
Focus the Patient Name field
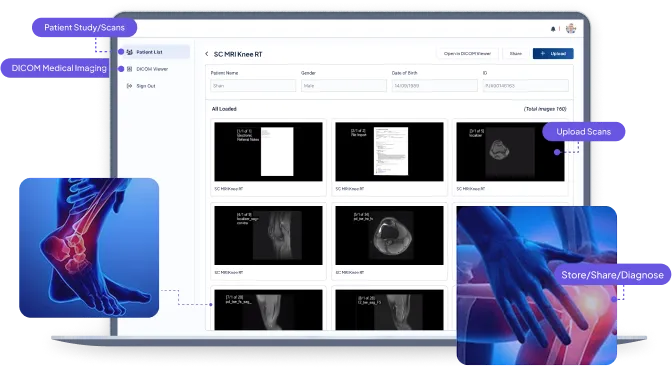coord(253,86)
